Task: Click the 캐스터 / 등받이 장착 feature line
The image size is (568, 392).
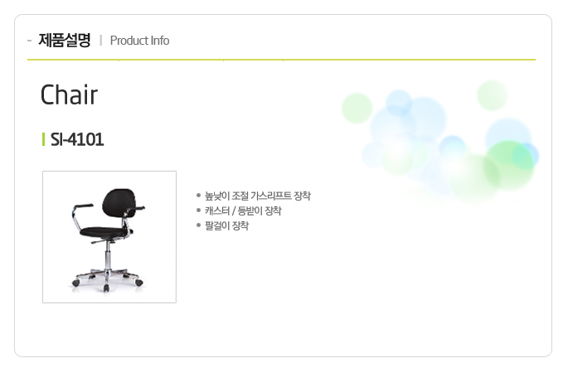Action: pyautogui.click(x=243, y=211)
